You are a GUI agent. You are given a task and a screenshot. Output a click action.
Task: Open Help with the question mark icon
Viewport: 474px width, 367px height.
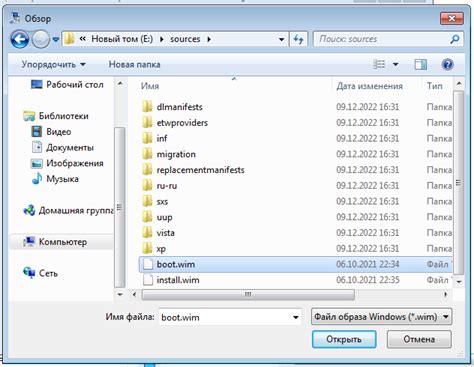tap(447, 64)
